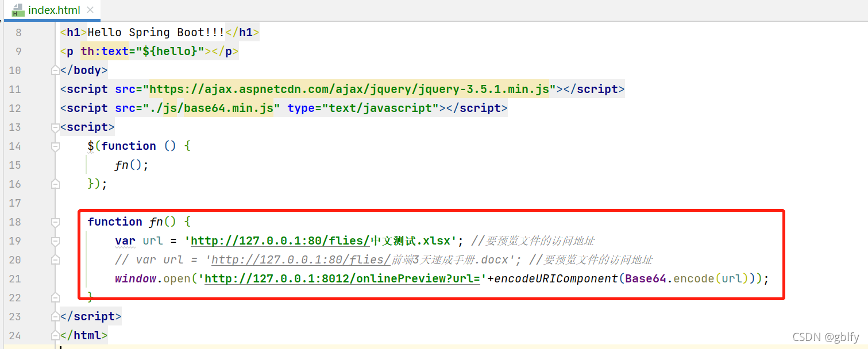This screenshot has height=349, width=868.
Task: Toggle fold marker at line 16
Action: click(55, 184)
